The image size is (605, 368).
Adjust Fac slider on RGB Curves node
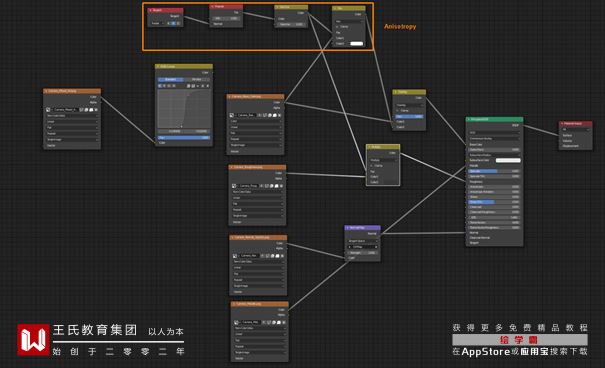184,138
